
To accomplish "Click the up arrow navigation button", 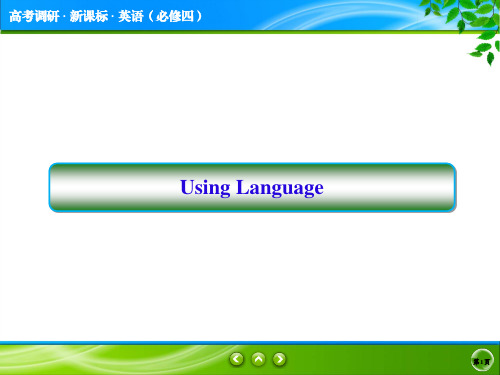I will coord(258,359).
